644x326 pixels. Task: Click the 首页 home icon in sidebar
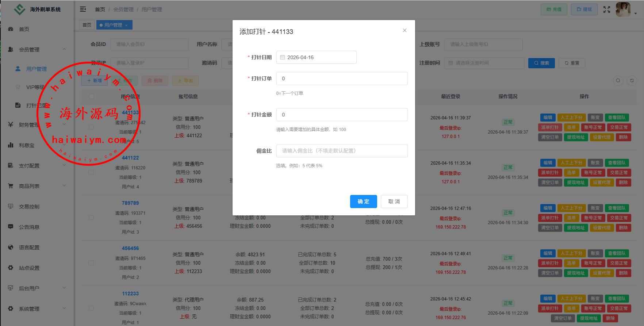(x=11, y=29)
